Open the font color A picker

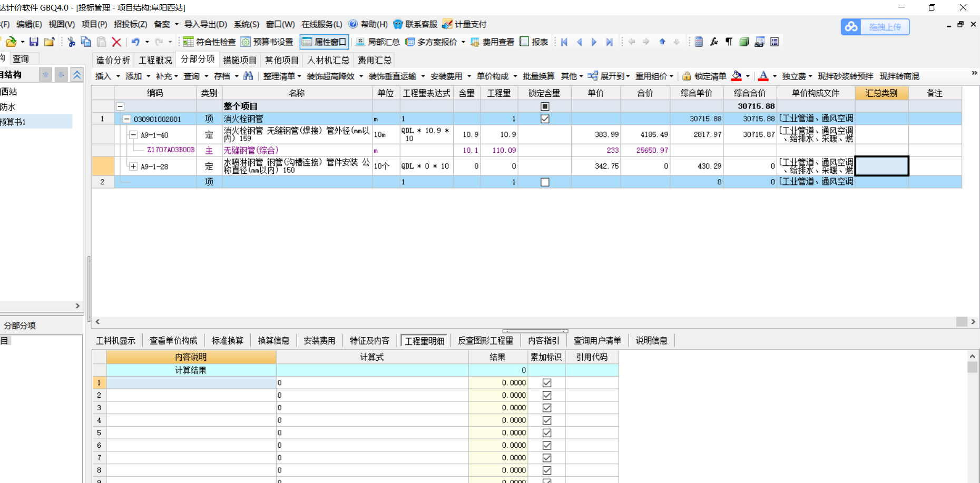[763, 76]
